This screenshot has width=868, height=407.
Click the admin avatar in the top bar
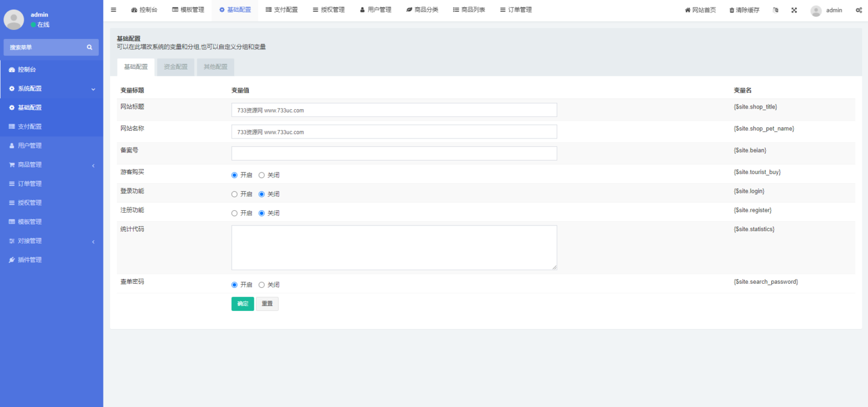coord(815,11)
